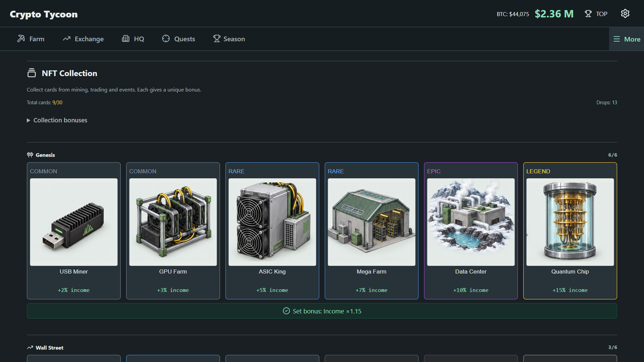Screen dimensions: 644x362
Task: Open the More menu
Action: coord(627,39)
